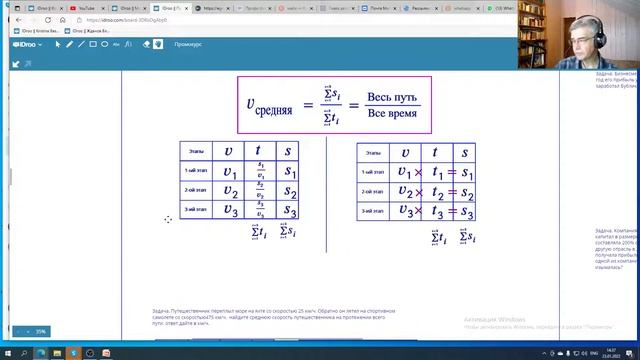Switch to the Почта Mail tab
Viewport: 640px width, 360px height.
pyautogui.click(x=380, y=8)
